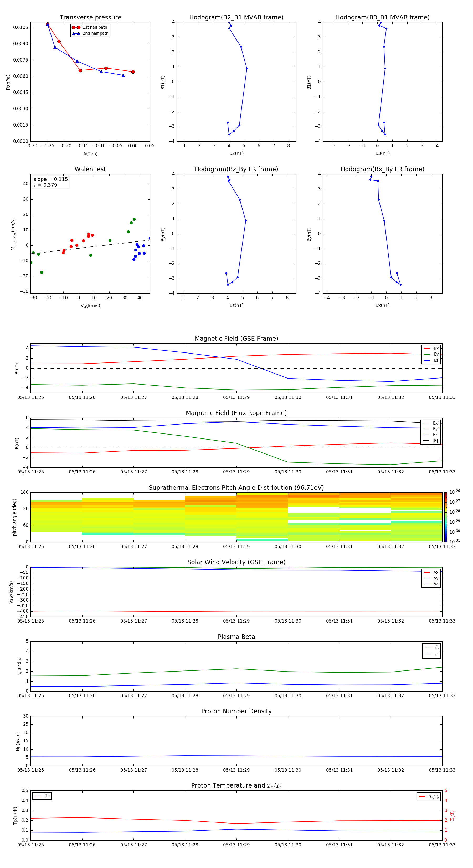Image resolution: width=473 pixels, height=868 pixels.
Task: Click the 'Proton Temperature and Te/Tp' title
Action: click(x=236, y=785)
